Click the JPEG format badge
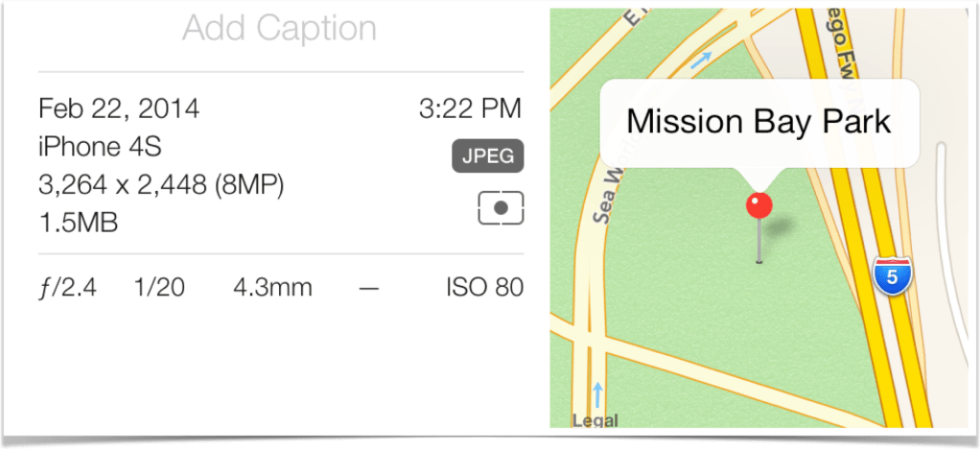The width and height of the screenshot is (980, 450). coord(487,156)
